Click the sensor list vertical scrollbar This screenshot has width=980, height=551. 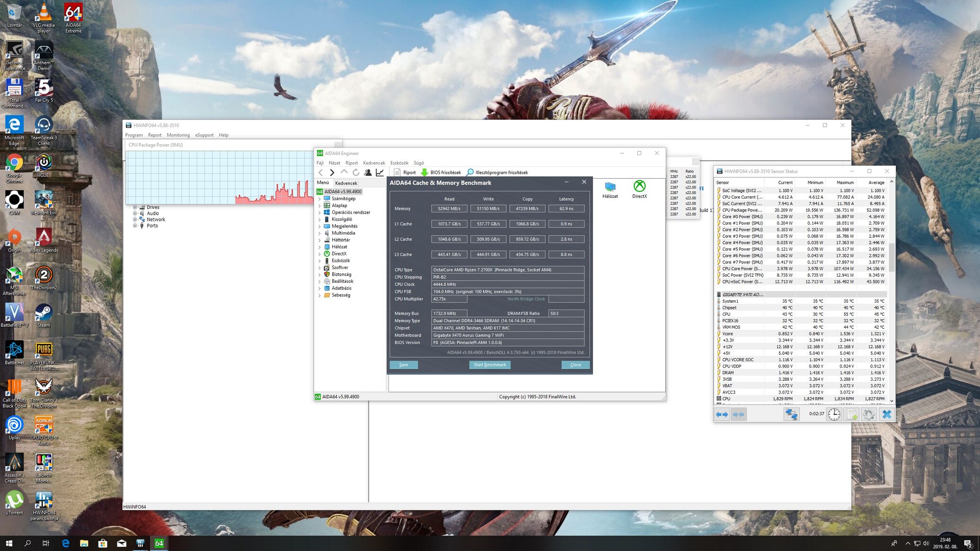tap(892, 257)
